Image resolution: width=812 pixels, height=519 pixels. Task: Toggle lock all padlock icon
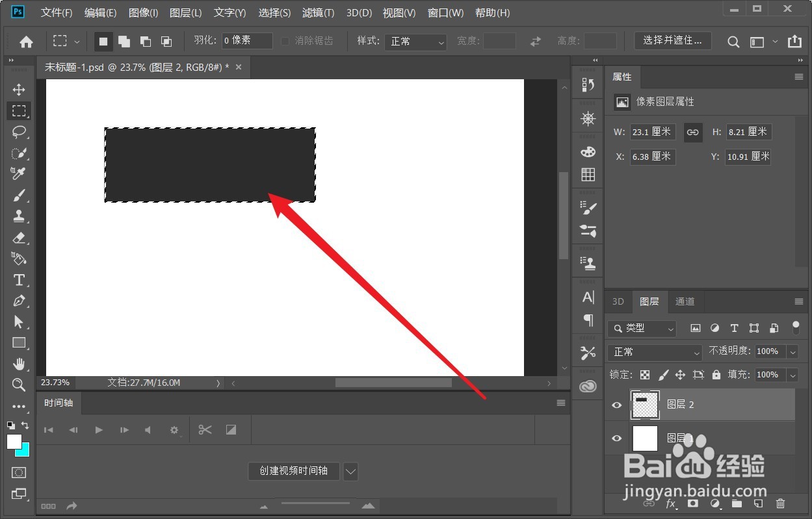[716, 375]
